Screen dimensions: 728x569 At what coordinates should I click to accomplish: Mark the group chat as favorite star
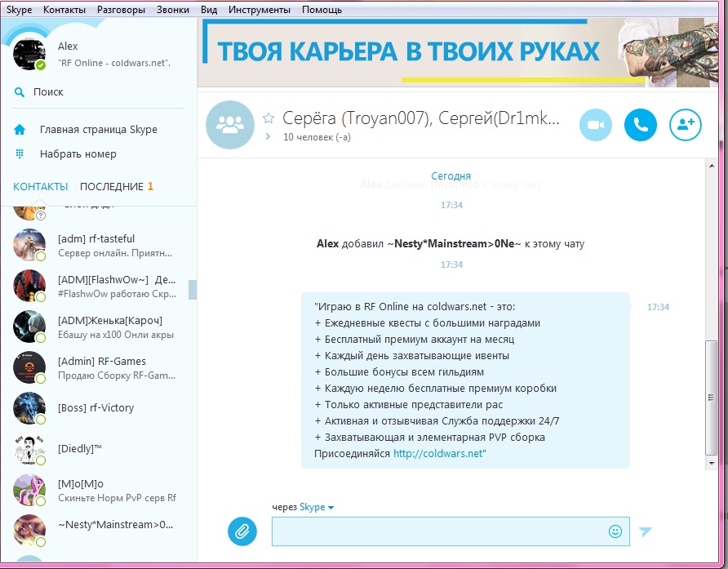(269, 118)
